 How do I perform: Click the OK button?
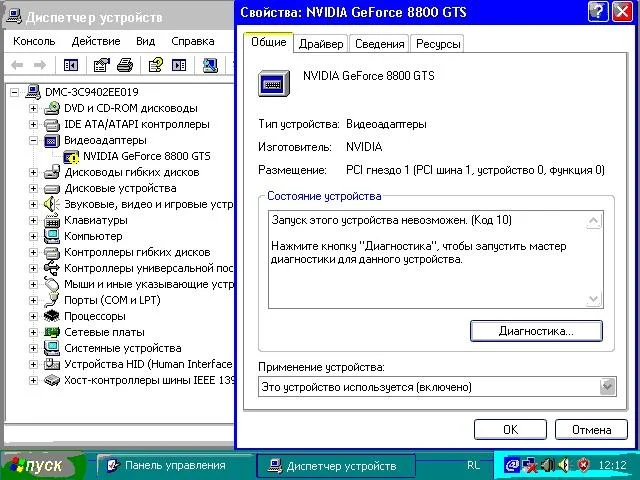510,430
